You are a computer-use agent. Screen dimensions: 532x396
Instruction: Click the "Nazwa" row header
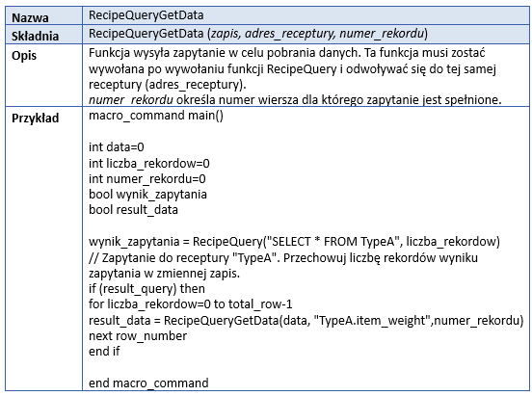(x=30, y=17)
